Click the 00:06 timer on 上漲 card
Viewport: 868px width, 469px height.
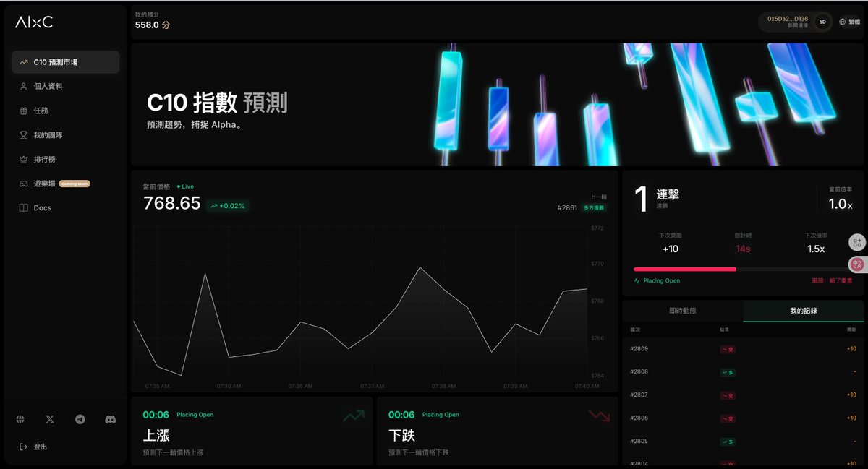pyautogui.click(x=156, y=415)
